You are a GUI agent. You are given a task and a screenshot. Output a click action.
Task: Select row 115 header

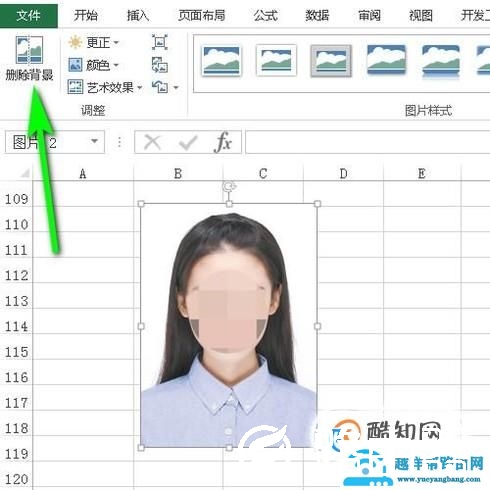pyautogui.click(x=16, y=352)
